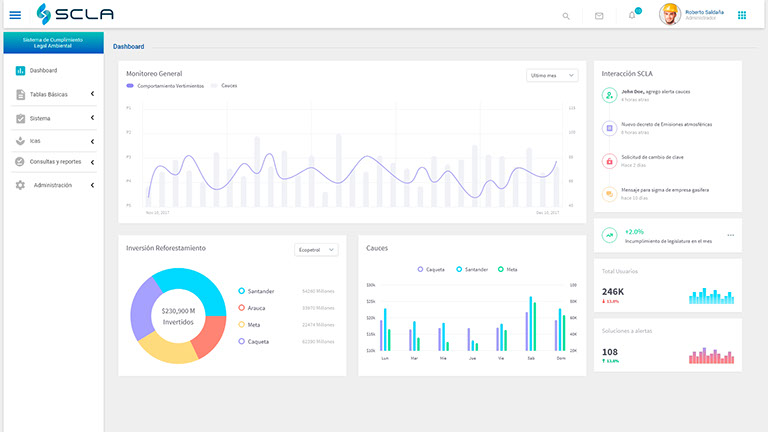Open the apps grid icon
Viewport: 768px width, 432px height.
[742, 15]
